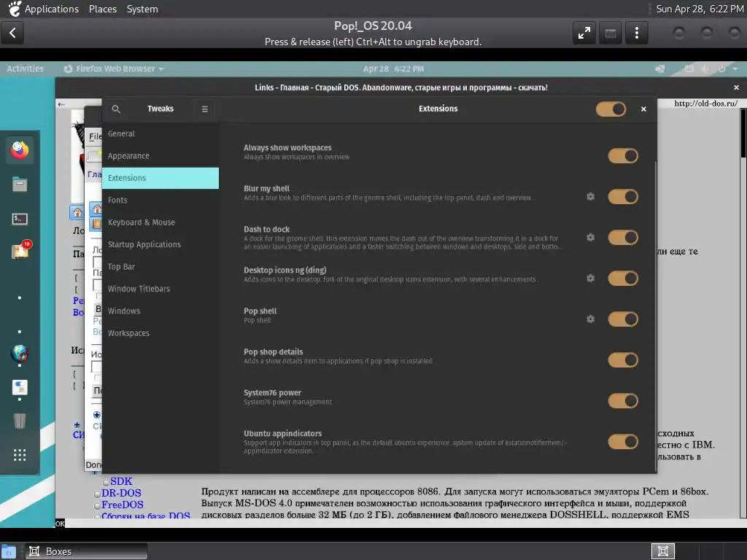Select Fonts in Tweaks sidebar
Image resolution: width=747 pixels, height=560 pixels.
(x=160, y=200)
